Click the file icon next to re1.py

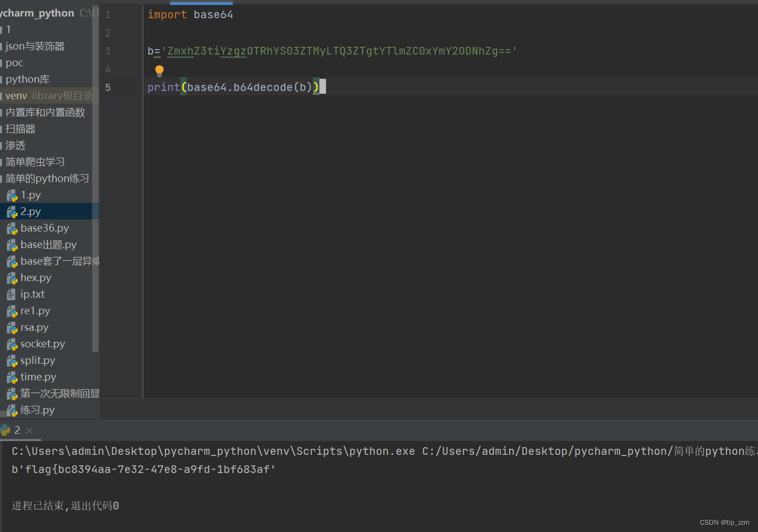click(12, 311)
